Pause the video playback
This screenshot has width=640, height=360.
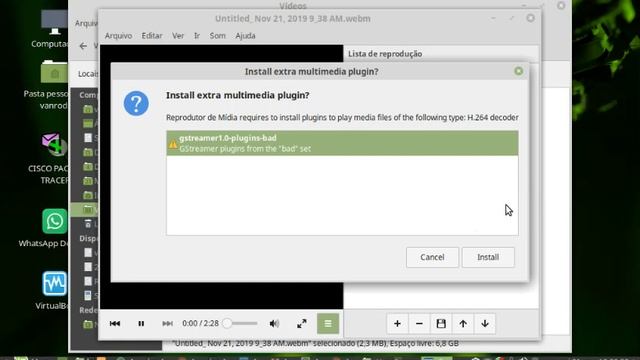pyautogui.click(x=141, y=324)
